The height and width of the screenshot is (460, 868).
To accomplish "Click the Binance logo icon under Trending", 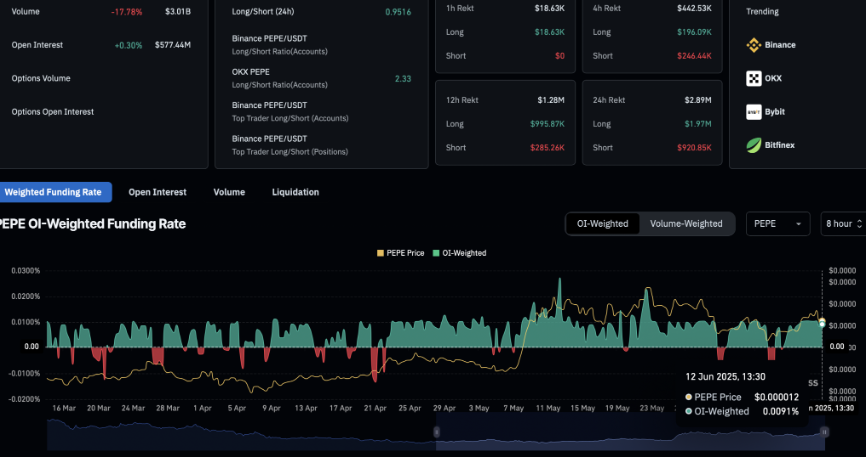I will click(x=753, y=45).
